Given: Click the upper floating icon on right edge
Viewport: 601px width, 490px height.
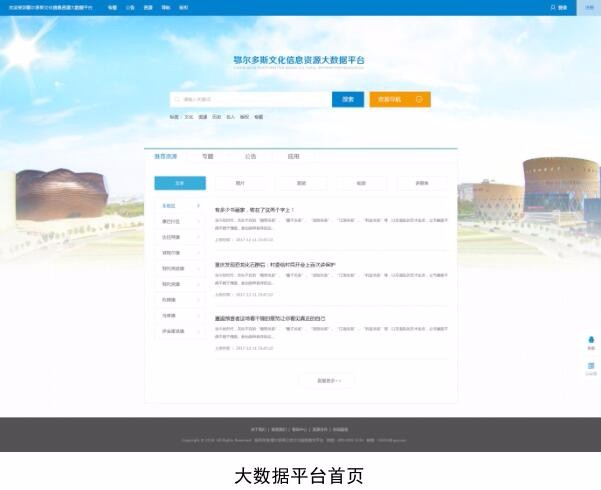Looking at the screenshot, I should (x=591, y=341).
